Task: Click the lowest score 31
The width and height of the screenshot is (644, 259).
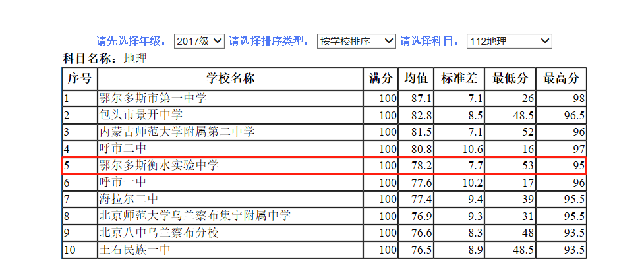Action: point(528,216)
